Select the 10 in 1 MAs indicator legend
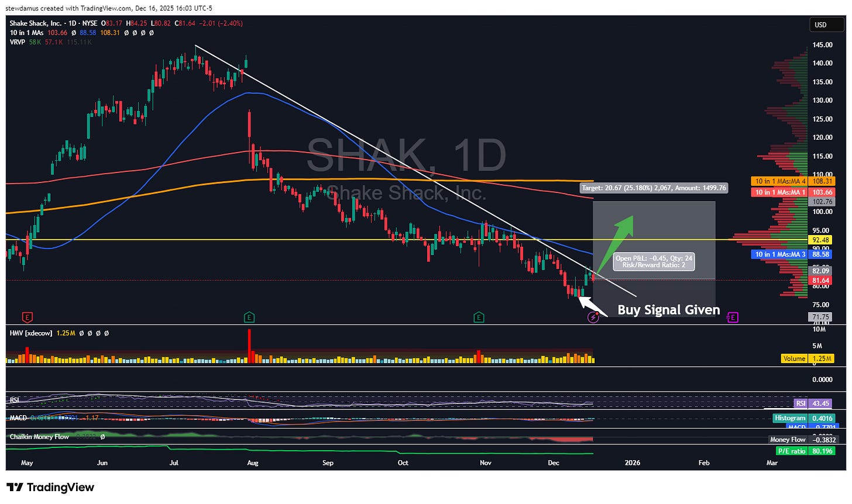The width and height of the screenshot is (852, 504). point(26,33)
